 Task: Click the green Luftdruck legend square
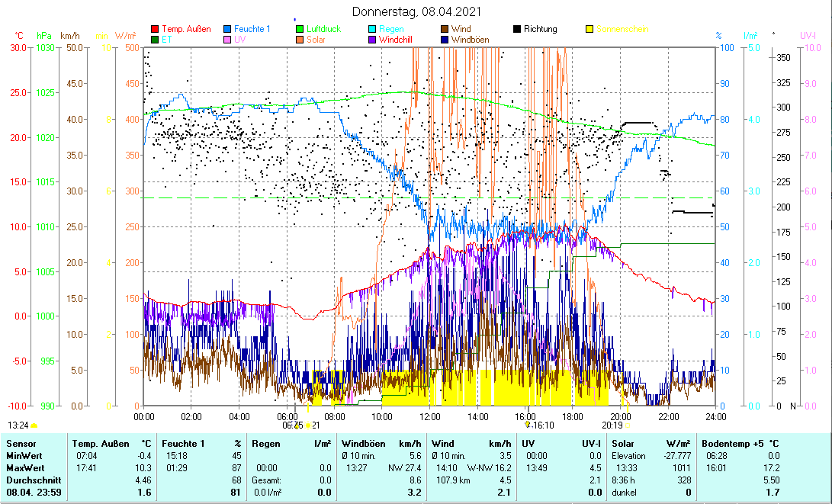click(x=300, y=29)
